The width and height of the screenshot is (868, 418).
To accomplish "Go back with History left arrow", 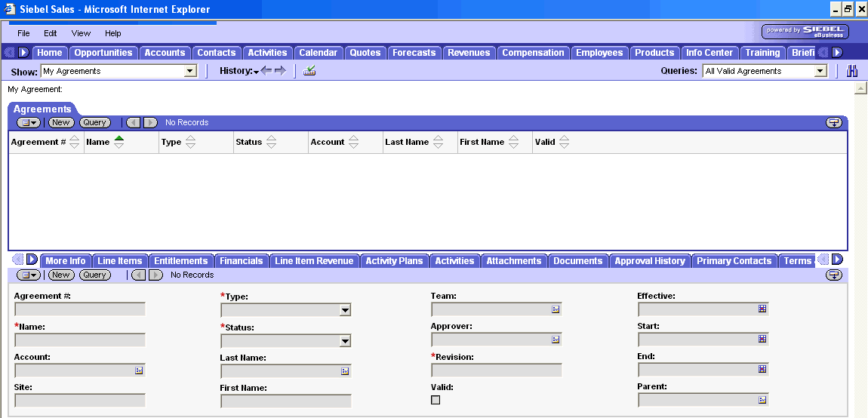I will (267, 70).
